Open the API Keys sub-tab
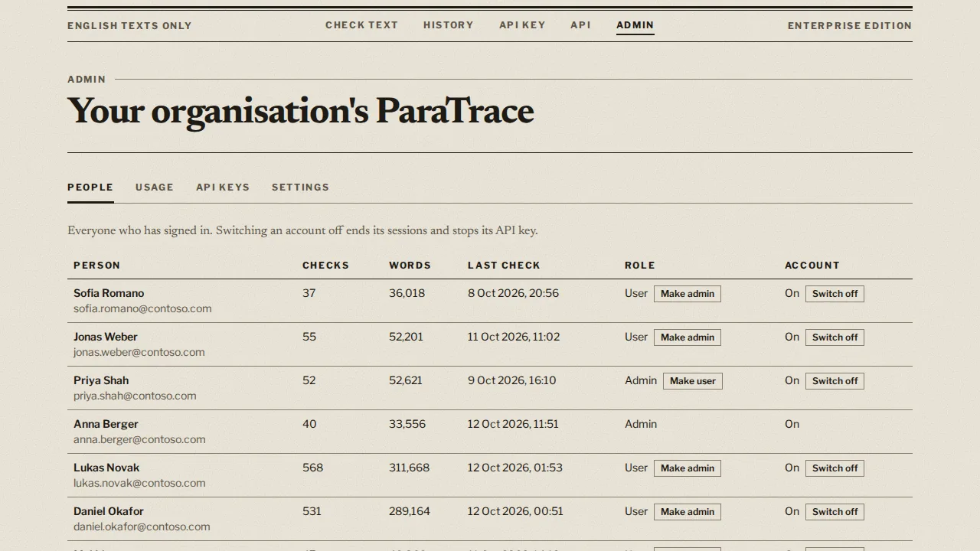 click(223, 187)
